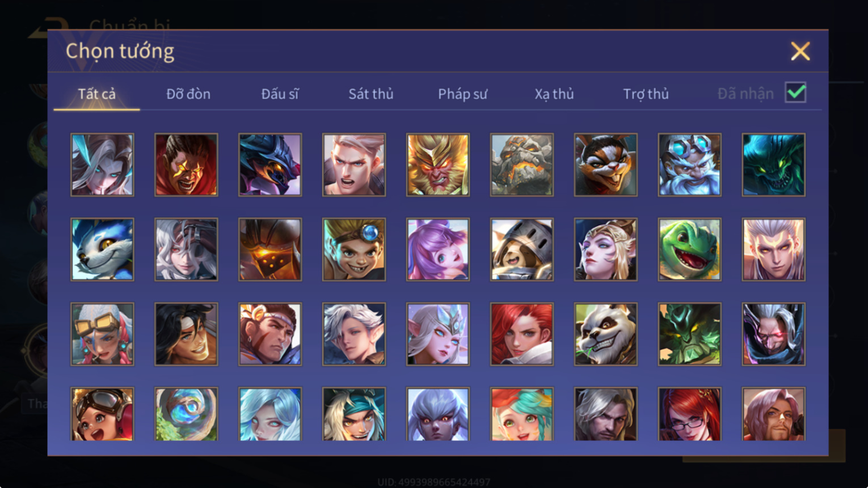Choose the swirling blue orb hero portrait
This screenshot has width=868, height=488.
pos(186,414)
